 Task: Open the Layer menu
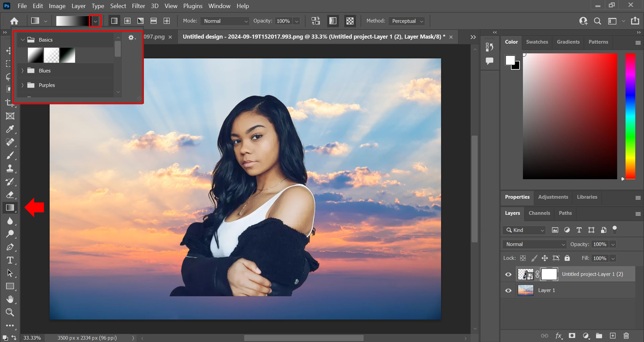coord(78,6)
